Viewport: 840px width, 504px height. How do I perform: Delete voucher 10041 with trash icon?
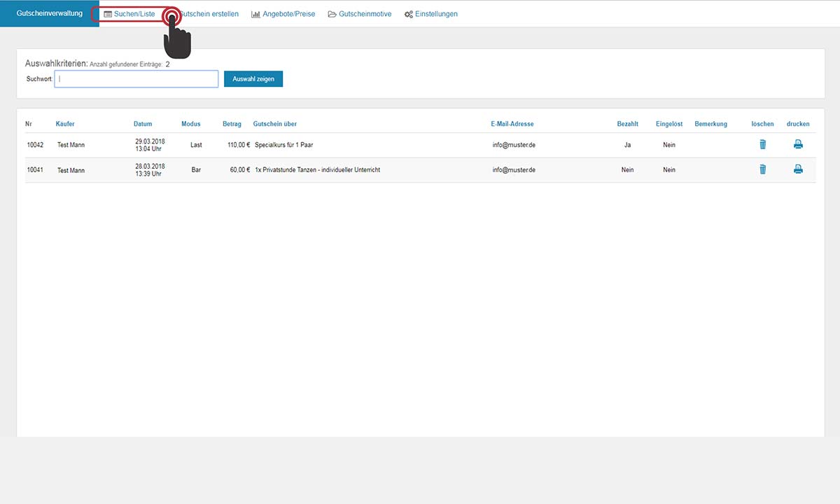(x=762, y=169)
